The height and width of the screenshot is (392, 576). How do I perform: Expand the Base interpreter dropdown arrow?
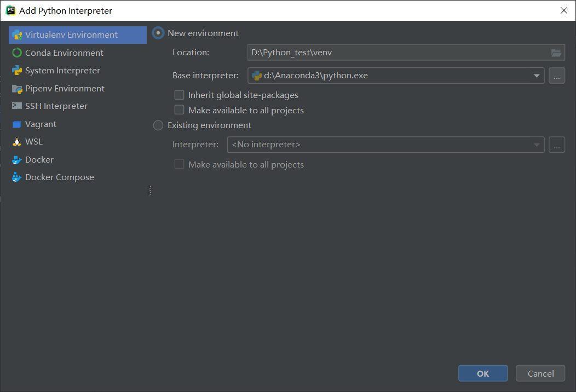(537, 76)
